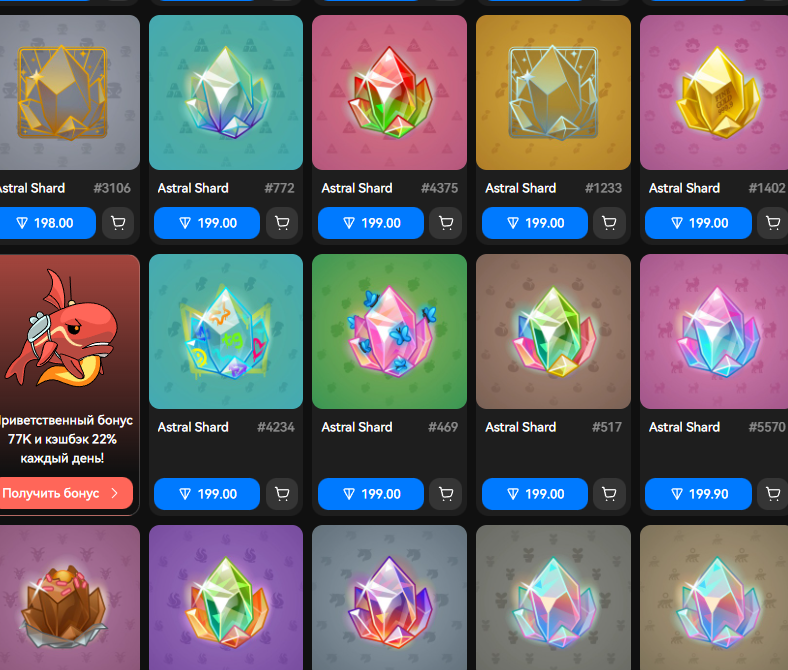Add Astral Shard #3106 to cart
The width and height of the screenshot is (788, 670).
coord(118,223)
